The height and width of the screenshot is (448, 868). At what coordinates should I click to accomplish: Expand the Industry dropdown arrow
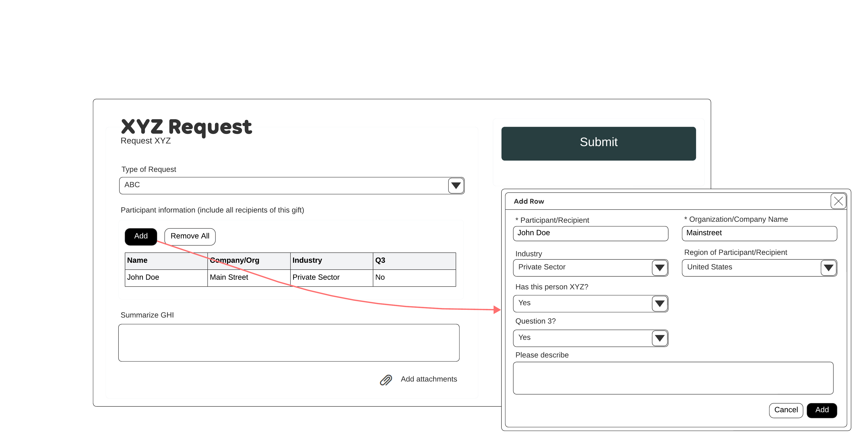pyautogui.click(x=659, y=268)
